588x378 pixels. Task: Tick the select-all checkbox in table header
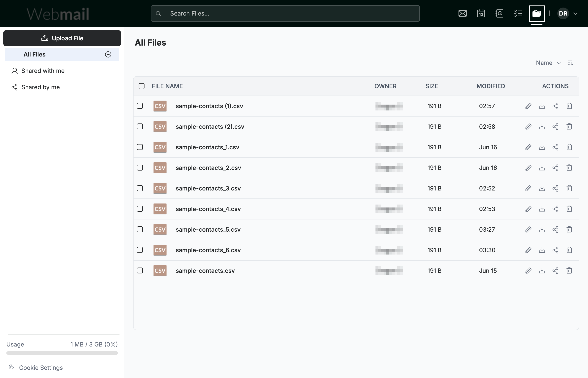(x=141, y=86)
